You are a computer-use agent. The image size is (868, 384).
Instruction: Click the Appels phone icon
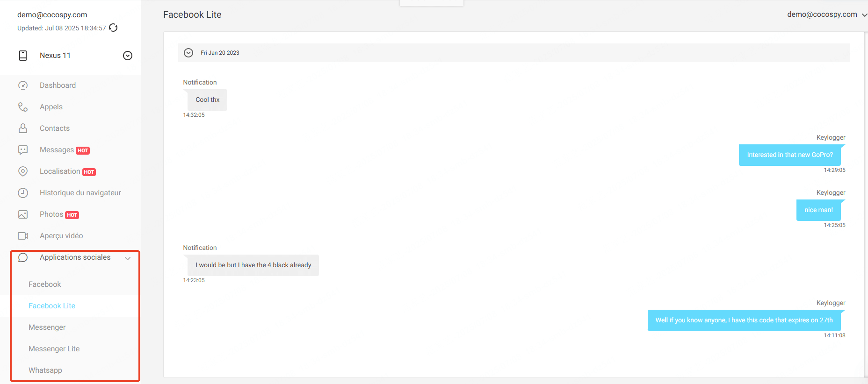pos(23,107)
